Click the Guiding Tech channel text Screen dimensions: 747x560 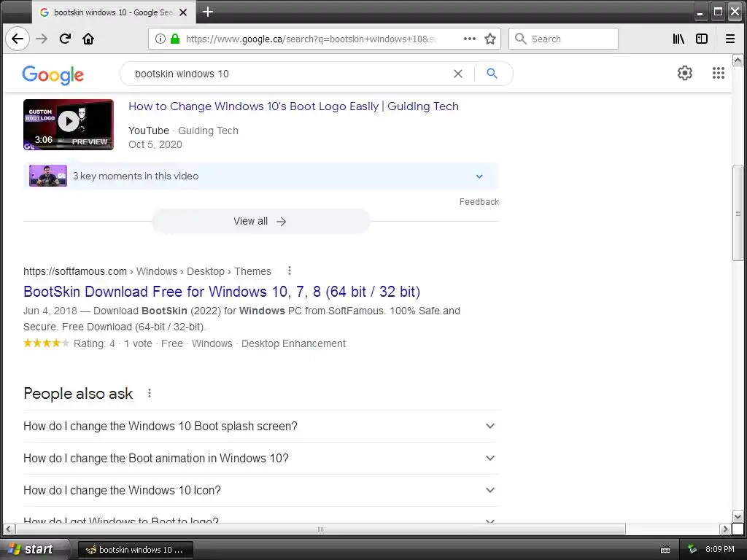[208, 131]
